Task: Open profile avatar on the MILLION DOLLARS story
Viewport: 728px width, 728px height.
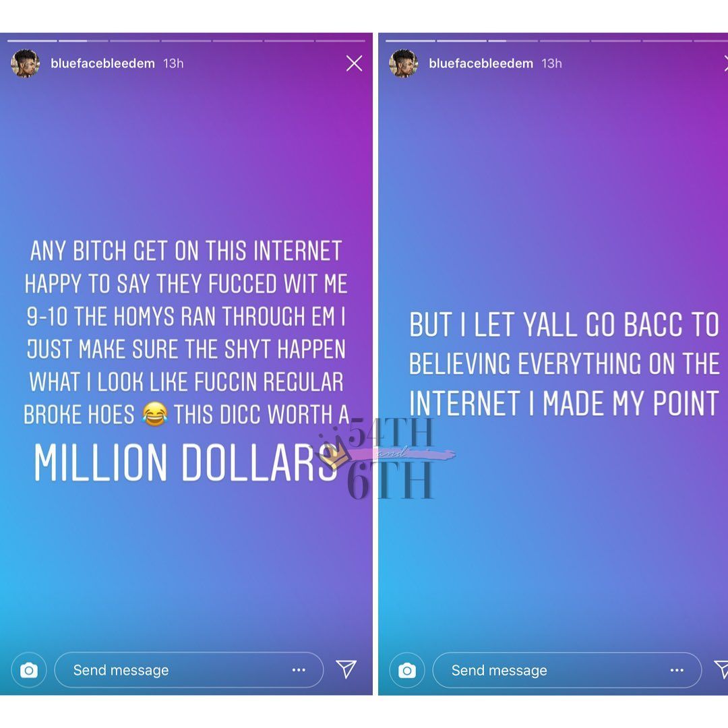Action: (25, 63)
